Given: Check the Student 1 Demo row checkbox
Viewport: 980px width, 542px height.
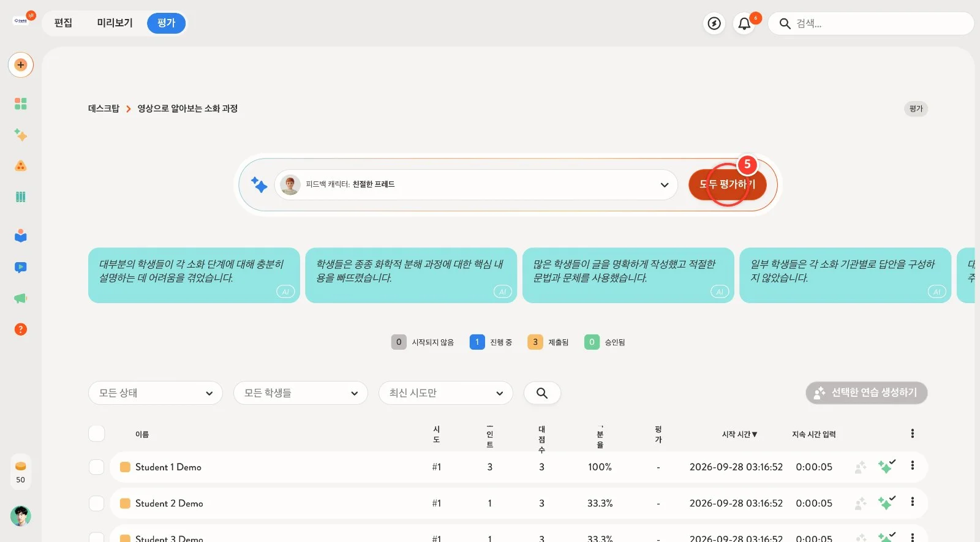Looking at the screenshot, I should pos(97,467).
